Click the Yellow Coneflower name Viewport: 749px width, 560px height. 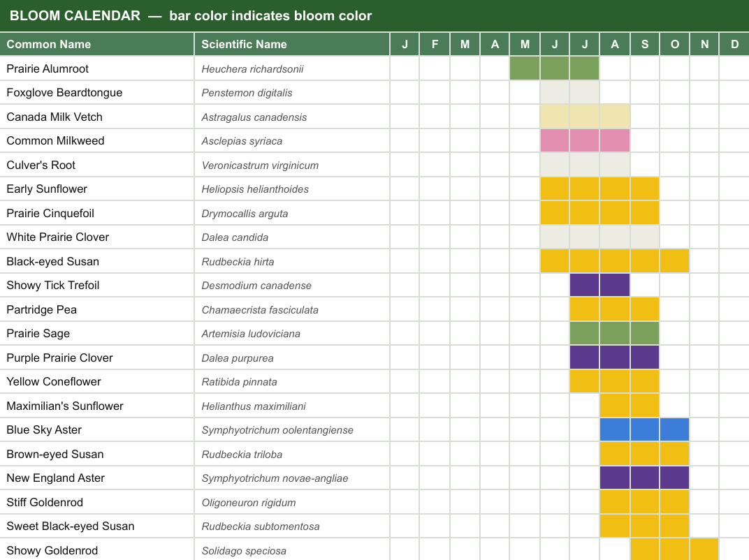(x=54, y=382)
